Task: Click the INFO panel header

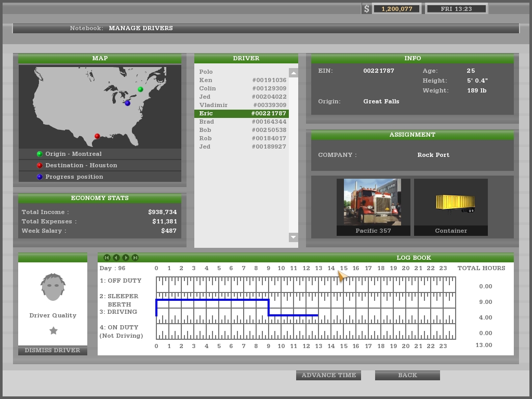Action: coord(412,58)
